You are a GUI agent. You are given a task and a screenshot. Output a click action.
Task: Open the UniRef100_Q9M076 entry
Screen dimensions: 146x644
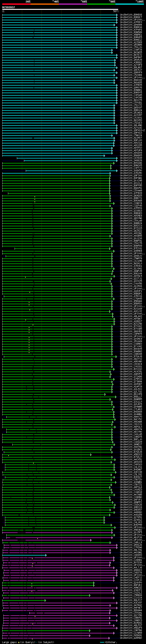[131, 87]
